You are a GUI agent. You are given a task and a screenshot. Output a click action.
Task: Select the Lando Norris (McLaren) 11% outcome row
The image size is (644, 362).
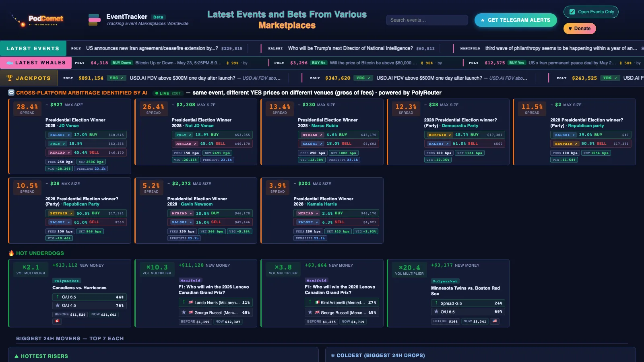216,302
